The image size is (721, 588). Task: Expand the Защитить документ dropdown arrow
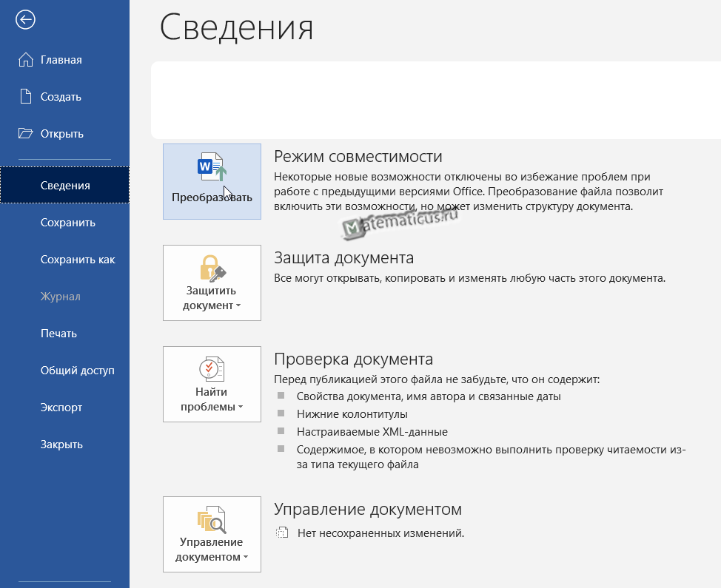(238, 306)
